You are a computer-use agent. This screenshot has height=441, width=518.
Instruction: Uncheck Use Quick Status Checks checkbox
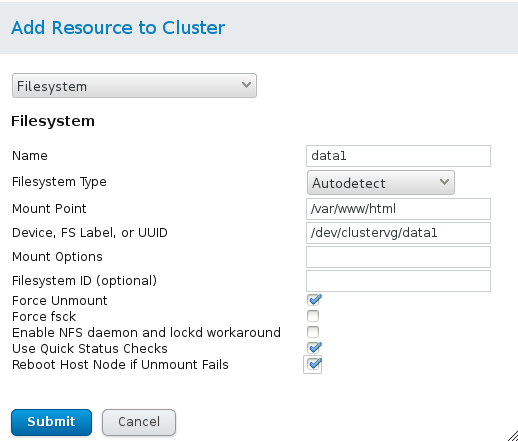tap(313, 348)
